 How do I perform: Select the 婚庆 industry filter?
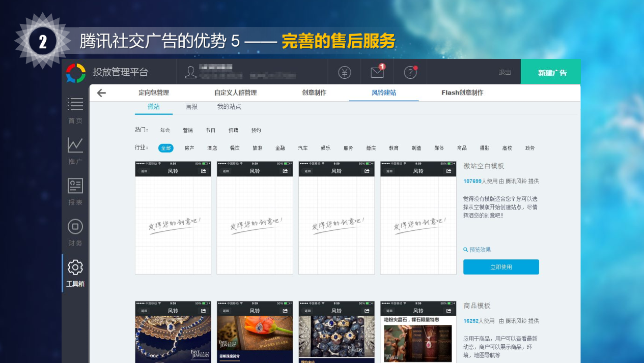tap(371, 148)
